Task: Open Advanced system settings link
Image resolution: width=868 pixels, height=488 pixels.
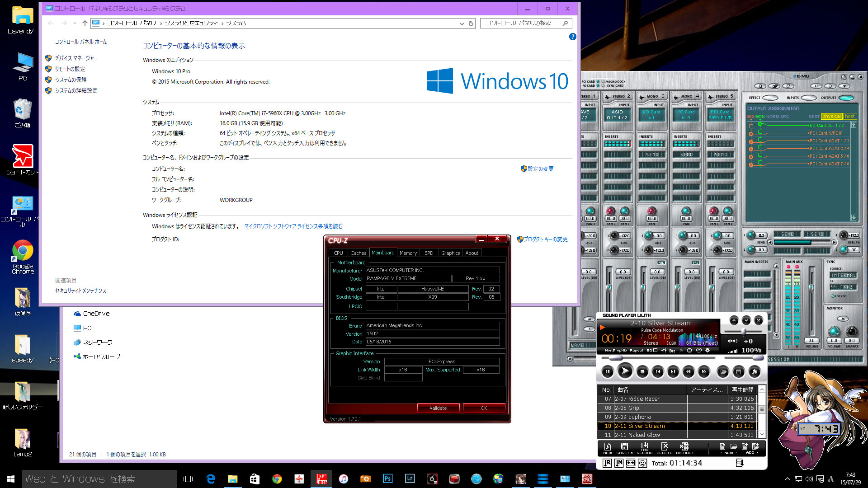Action: tap(76, 91)
